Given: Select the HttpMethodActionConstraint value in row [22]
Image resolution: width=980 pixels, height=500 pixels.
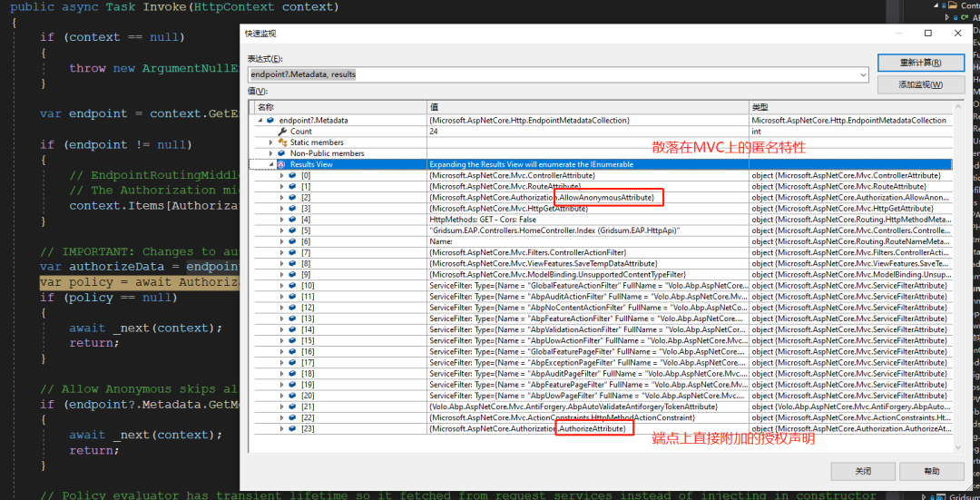Looking at the screenshot, I should tap(588, 417).
